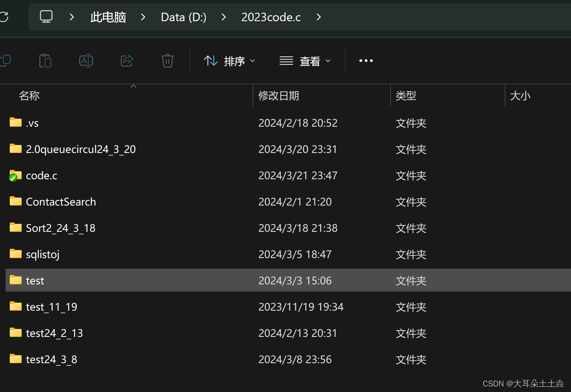The width and height of the screenshot is (571, 392).
Task: Click the rename icon in toolbar
Action: [x=86, y=61]
